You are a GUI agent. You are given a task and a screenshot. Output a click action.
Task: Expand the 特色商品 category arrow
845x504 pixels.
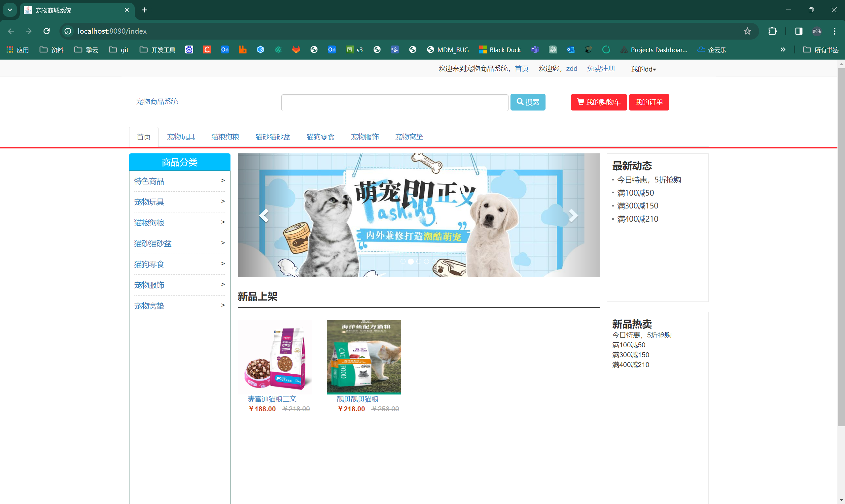tap(223, 181)
